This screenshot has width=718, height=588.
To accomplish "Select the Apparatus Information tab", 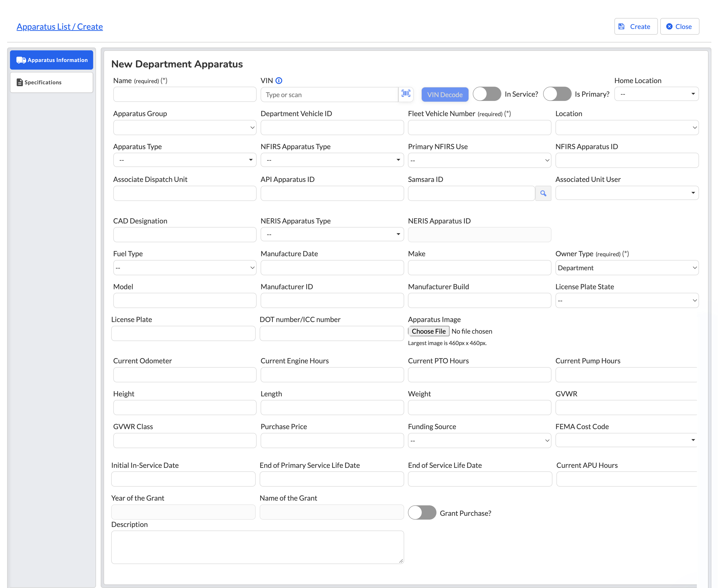I will (x=52, y=60).
